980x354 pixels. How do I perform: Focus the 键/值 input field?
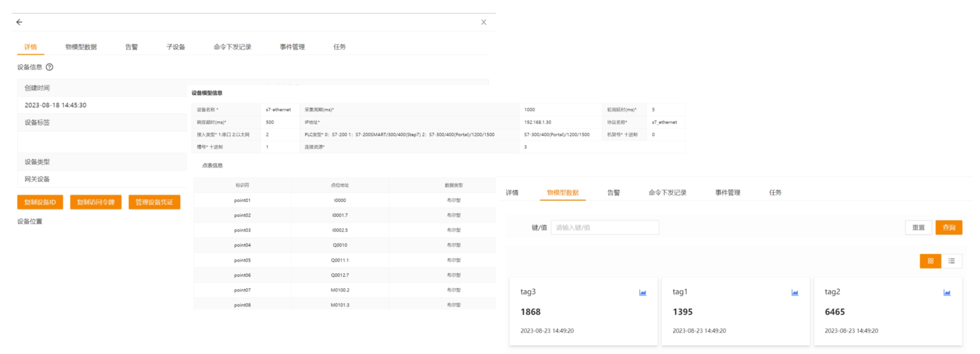605,228
